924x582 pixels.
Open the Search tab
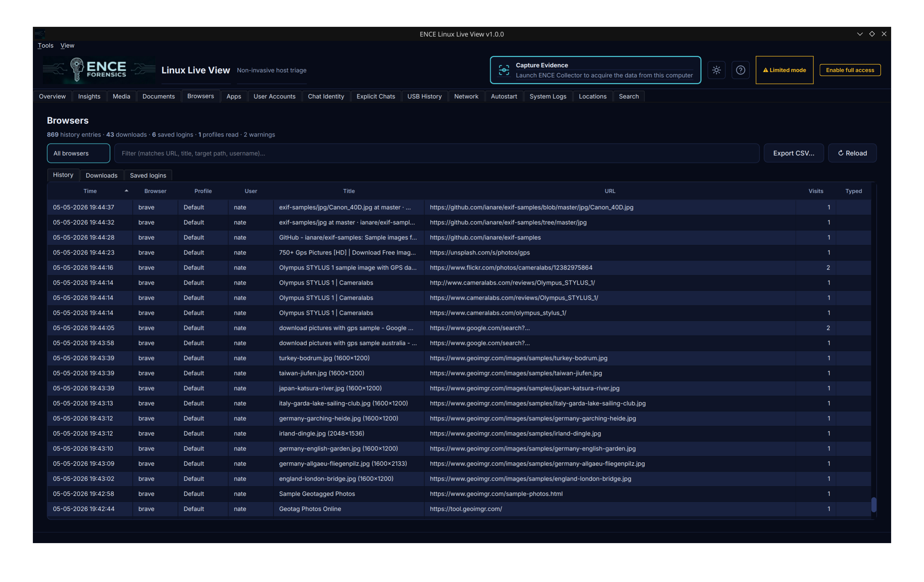[x=629, y=96]
